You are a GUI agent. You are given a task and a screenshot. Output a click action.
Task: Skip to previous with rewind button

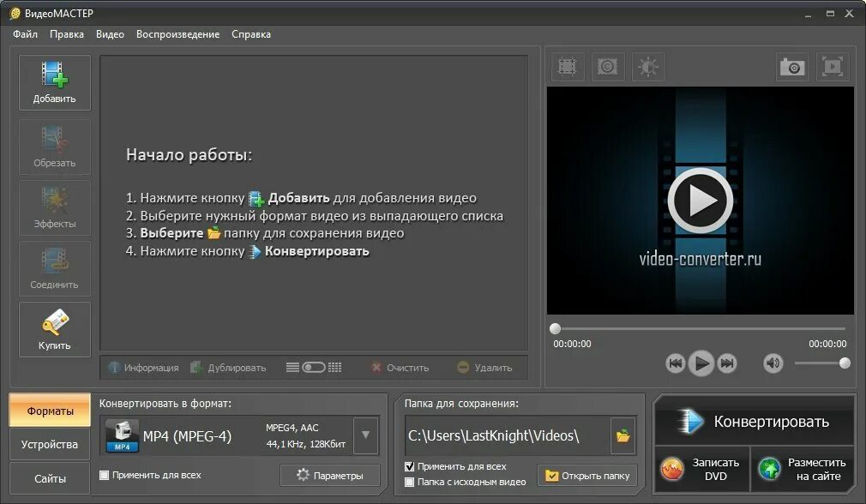(x=675, y=363)
